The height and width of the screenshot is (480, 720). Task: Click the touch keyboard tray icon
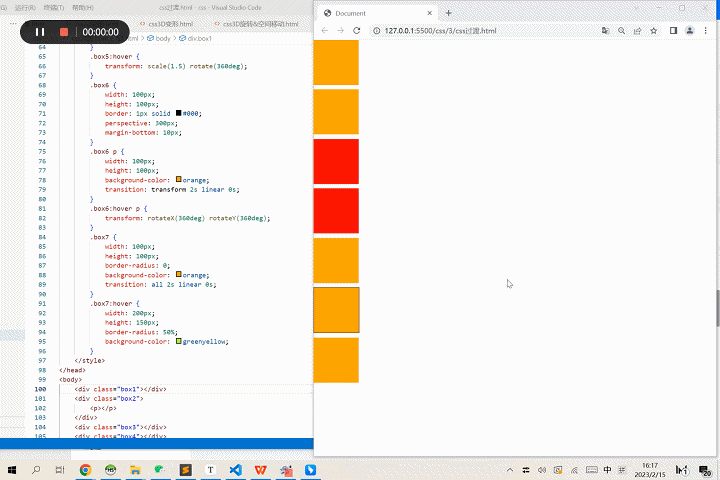tap(592, 470)
